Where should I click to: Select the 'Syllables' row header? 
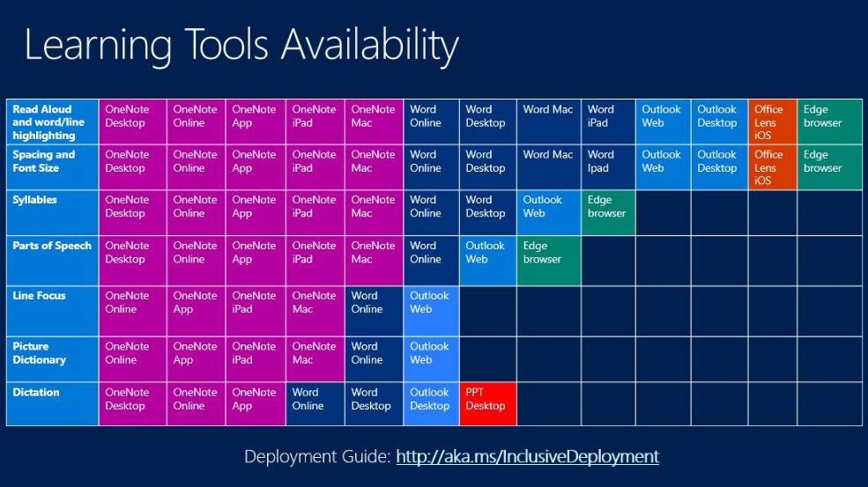coord(53,213)
